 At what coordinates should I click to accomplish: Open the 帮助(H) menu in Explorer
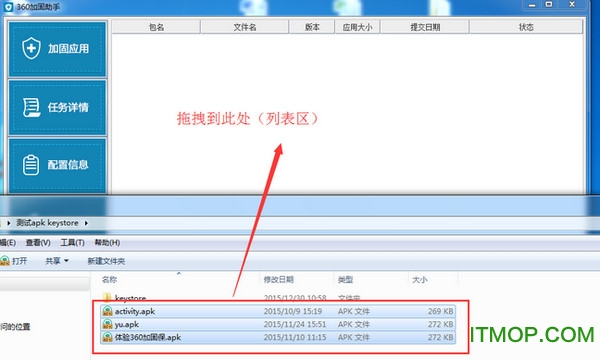point(107,243)
